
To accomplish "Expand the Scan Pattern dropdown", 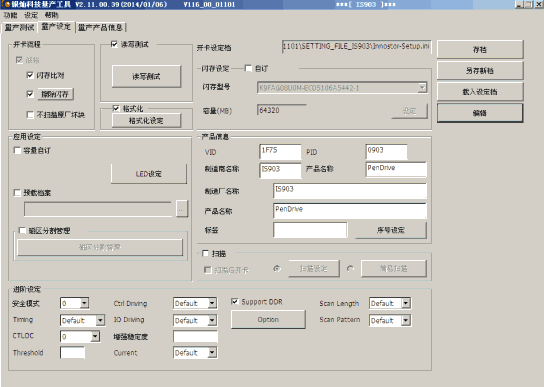I will 406,320.
